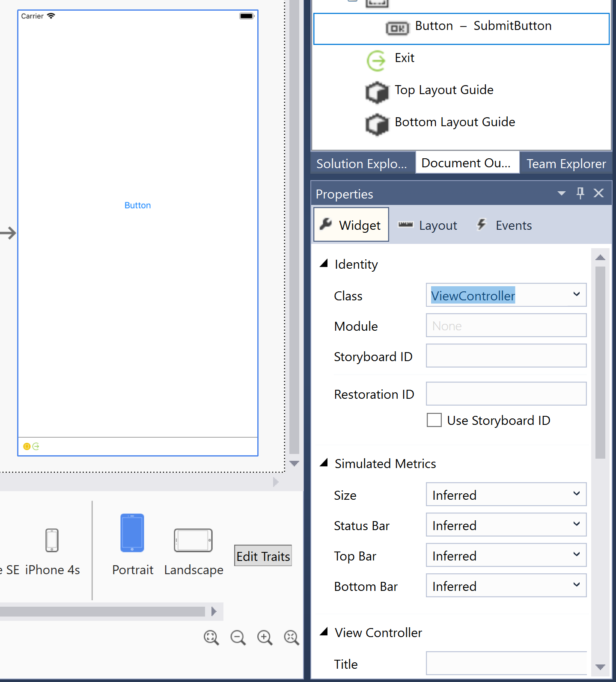The height and width of the screenshot is (682, 616).
Task: Click the zoom in icon
Action: click(265, 638)
